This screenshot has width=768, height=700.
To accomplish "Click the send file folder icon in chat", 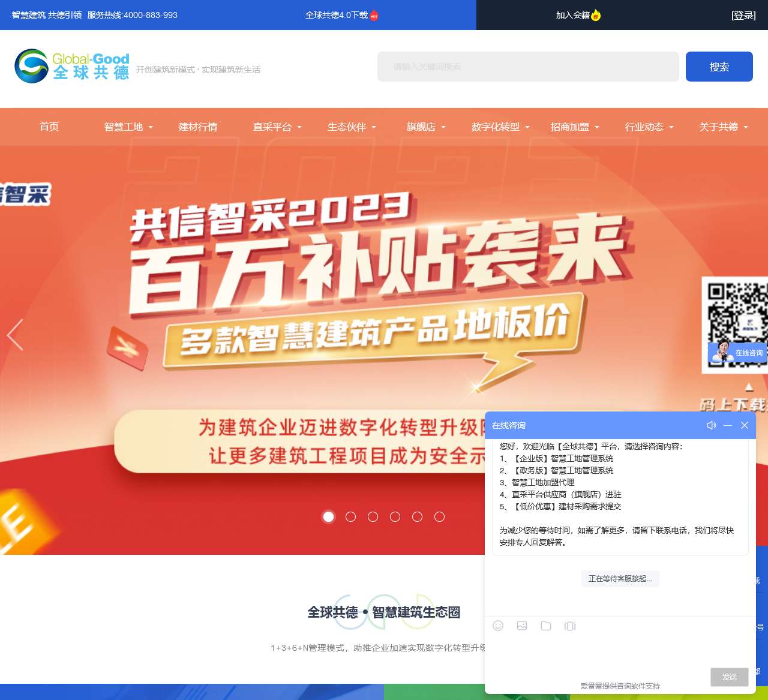I will pos(546,626).
